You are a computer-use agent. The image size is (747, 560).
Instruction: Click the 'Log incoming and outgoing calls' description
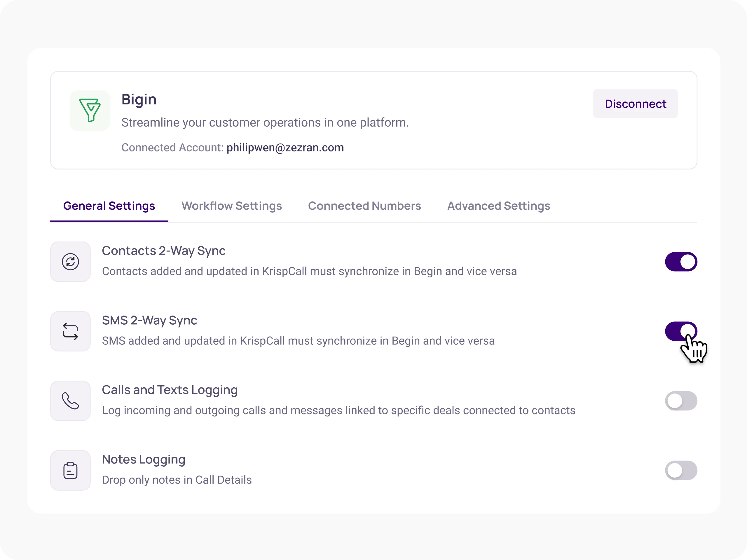click(x=339, y=410)
